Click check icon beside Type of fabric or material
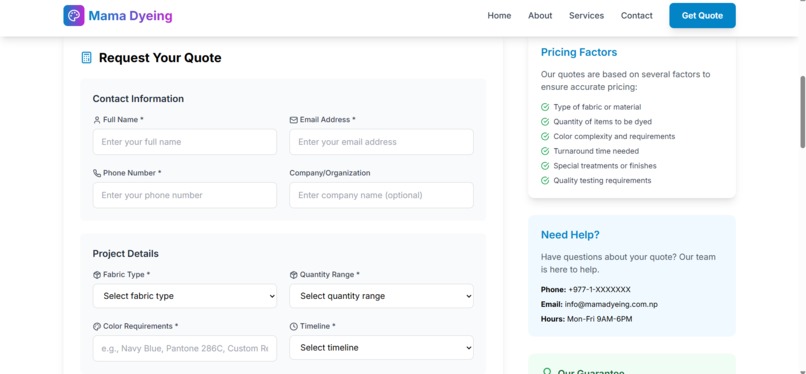 point(545,107)
